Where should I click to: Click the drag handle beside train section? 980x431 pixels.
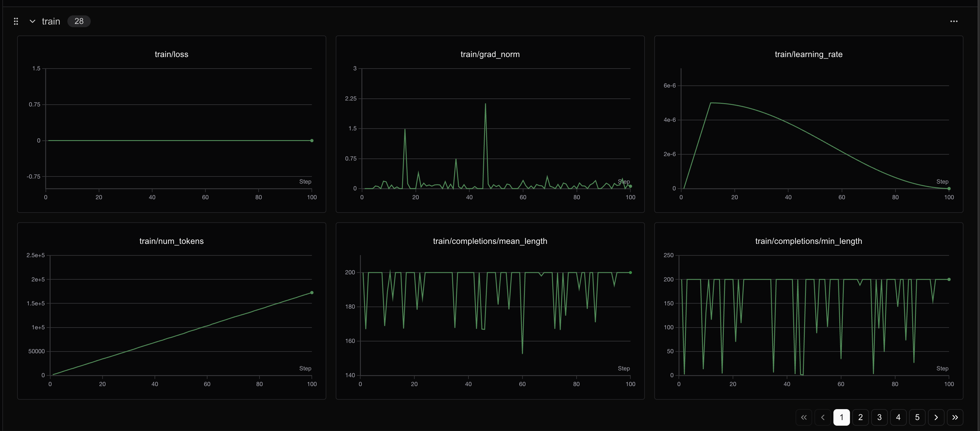point(16,21)
